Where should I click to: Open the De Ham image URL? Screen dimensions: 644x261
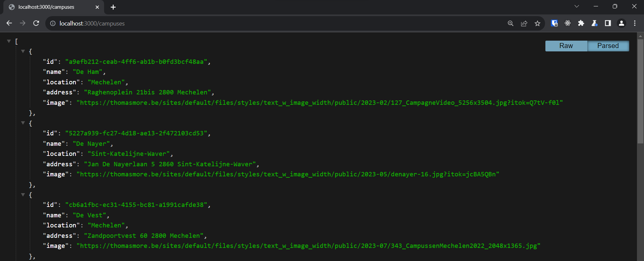(x=319, y=103)
